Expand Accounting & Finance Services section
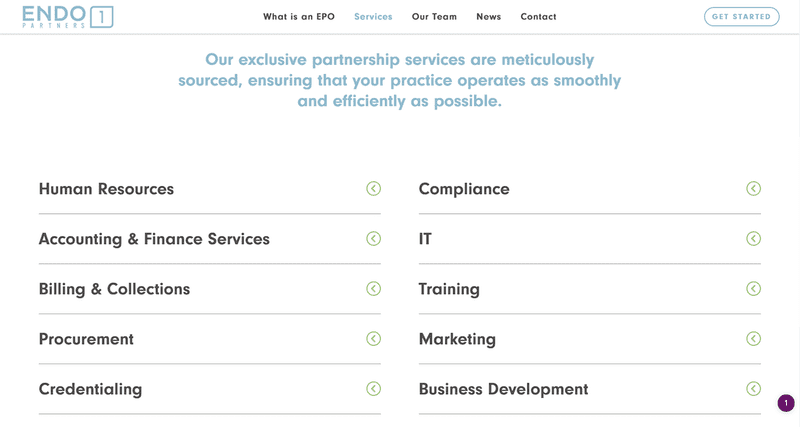Screen dimensions: 800x427 [x=210, y=239]
